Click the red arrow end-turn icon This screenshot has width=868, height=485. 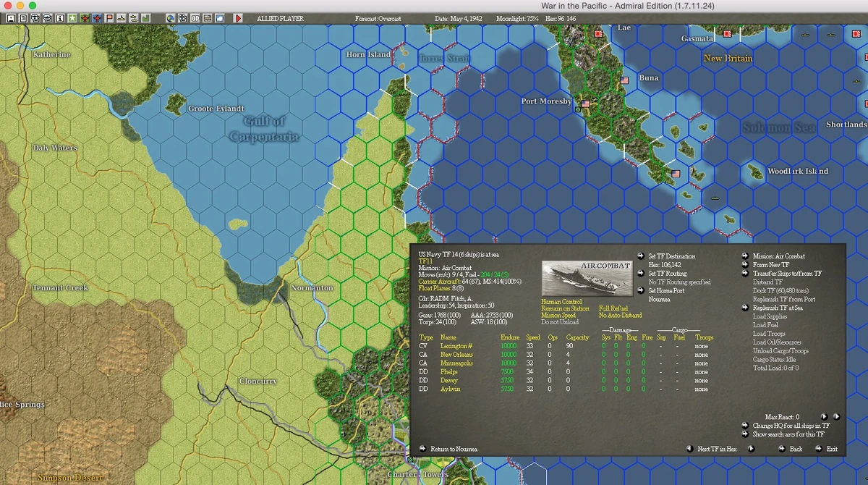(x=239, y=19)
